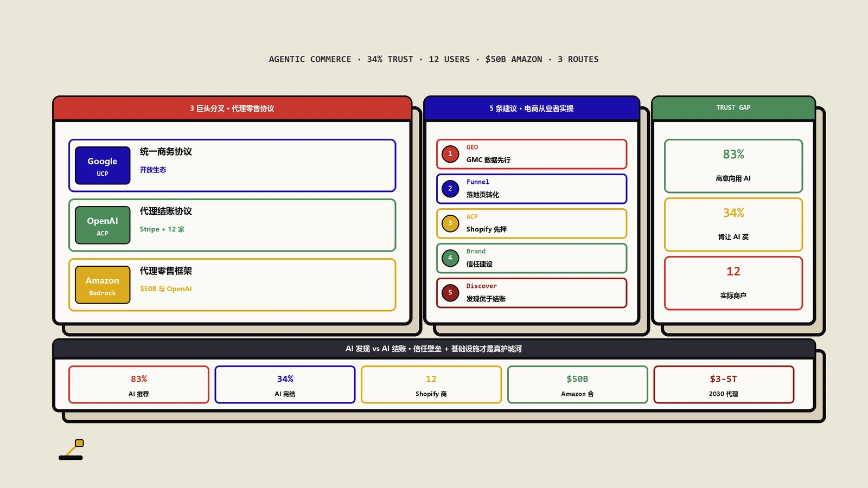Click the '肯让 AI 买' caption
The height and width of the screenshot is (488, 868).
point(733,237)
